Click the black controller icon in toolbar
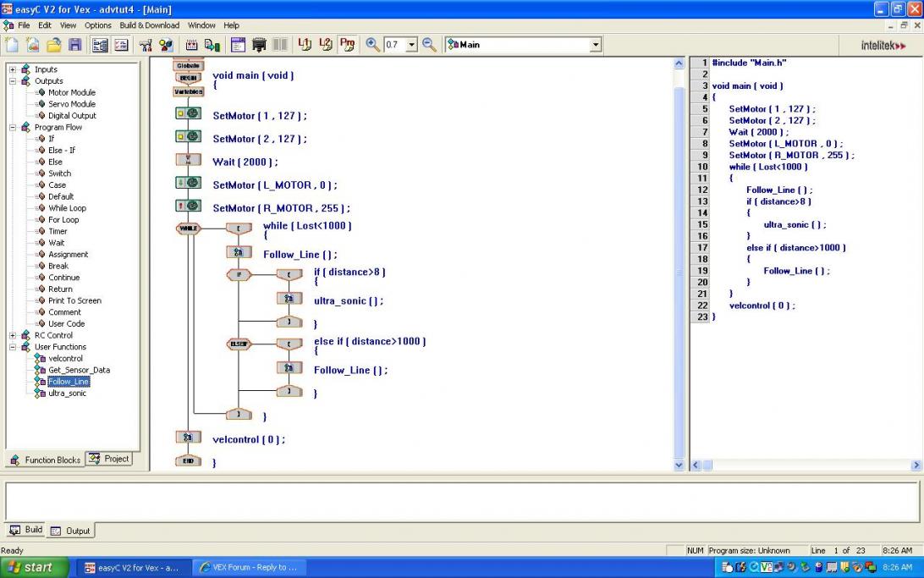Image resolution: width=924 pixels, height=578 pixels. click(259, 45)
